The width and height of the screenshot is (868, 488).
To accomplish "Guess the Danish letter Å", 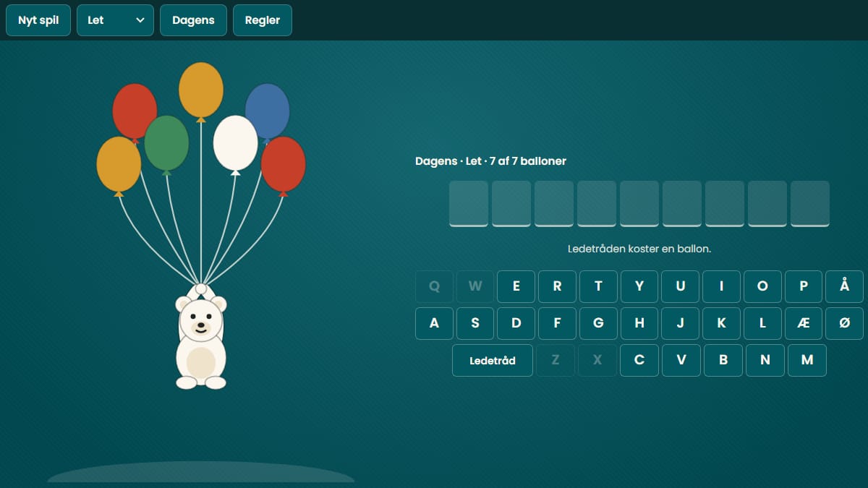I will 845,286.
